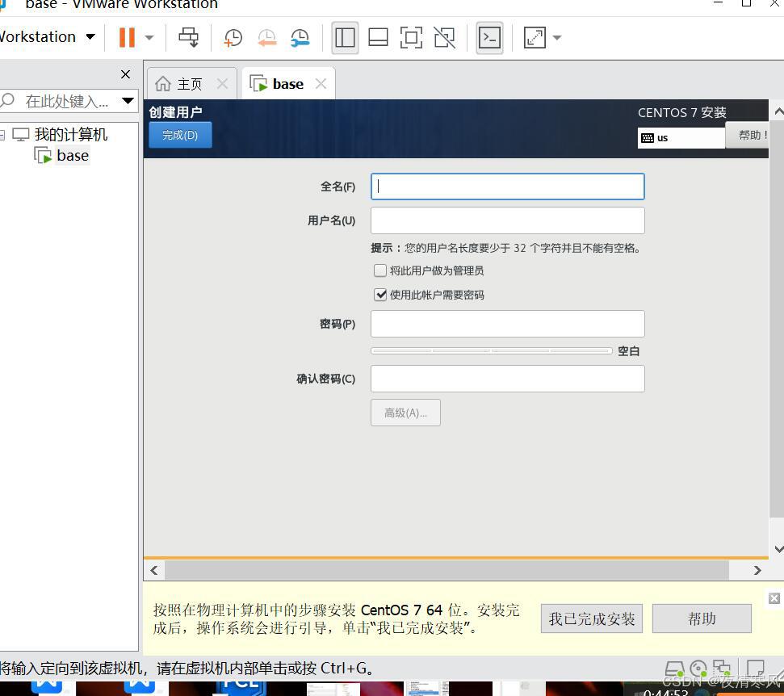
Task: Select the base VM in the library tree
Action: (73, 156)
